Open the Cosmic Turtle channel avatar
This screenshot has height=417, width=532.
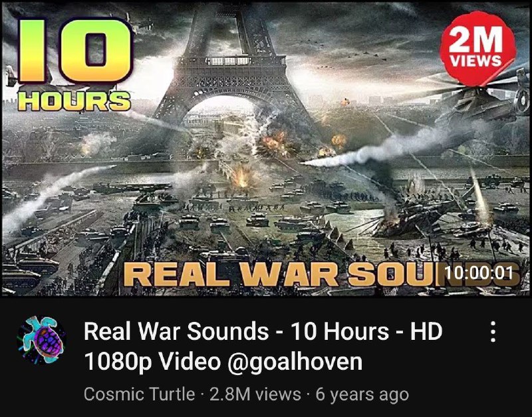pyautogui.click(x=41, y=341)
